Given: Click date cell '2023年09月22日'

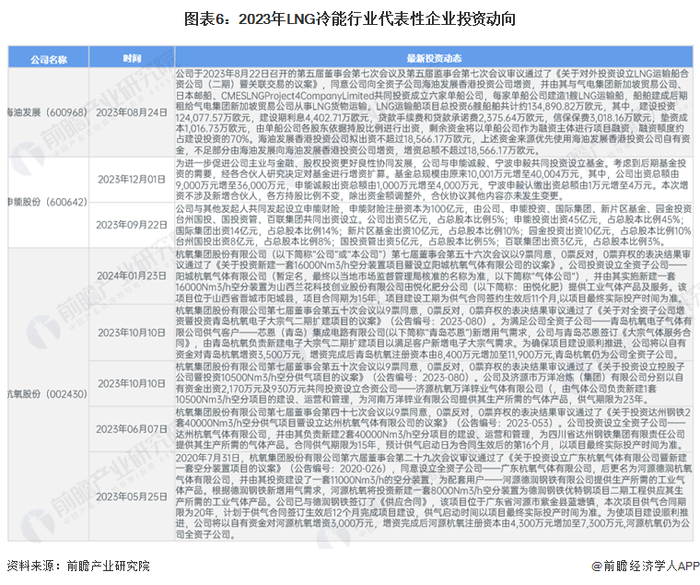Looking at the screenshot, I should 132,225.
